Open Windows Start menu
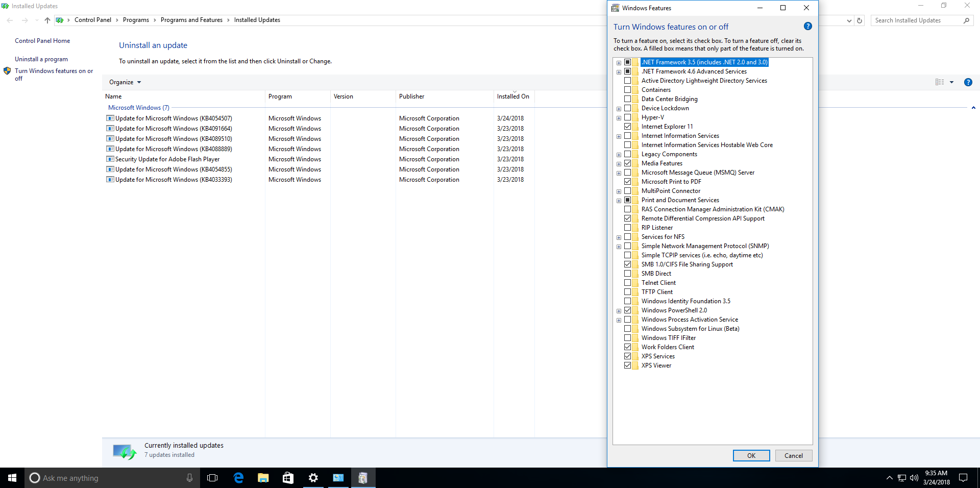980x488 pixels. tap(12, 478)
